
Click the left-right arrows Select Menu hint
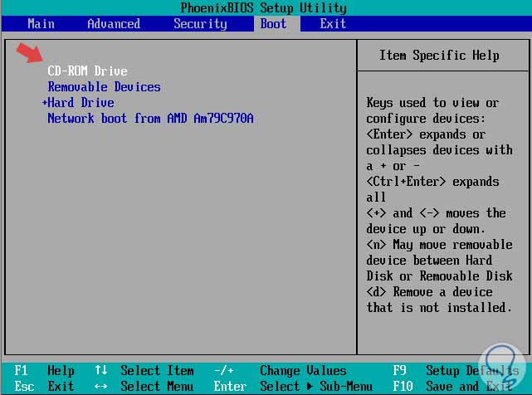click(144, 386)
